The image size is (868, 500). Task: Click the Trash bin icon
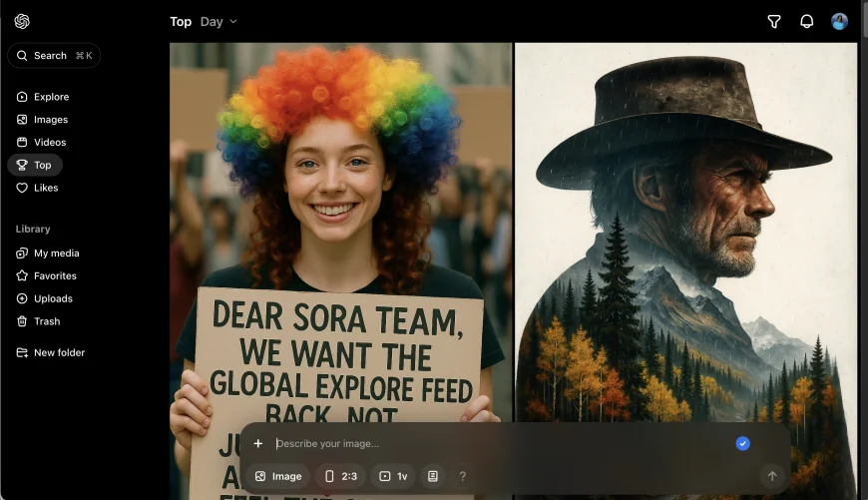pos(22,321)
